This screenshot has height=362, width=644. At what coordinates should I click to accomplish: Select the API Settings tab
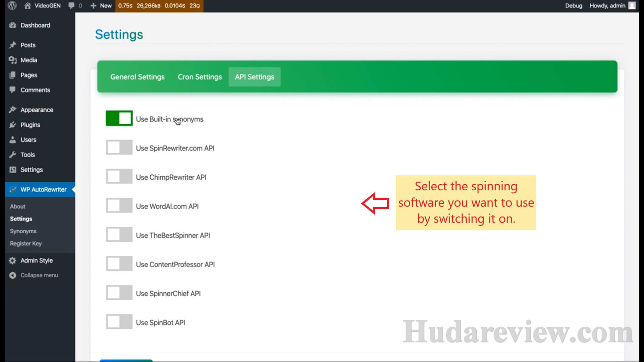tap(255, 77)
